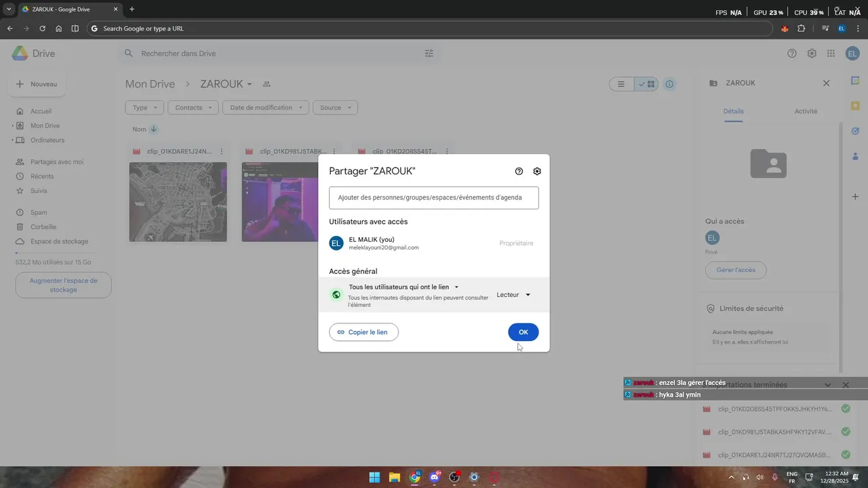Open the Type filter dropdown

coord(145,108)
